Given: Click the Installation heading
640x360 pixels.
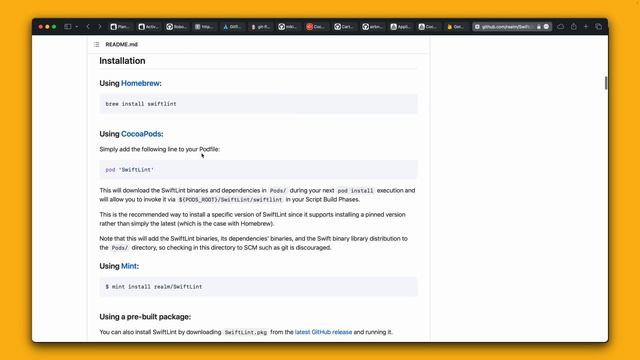Looking at the screenshot, I should click(x=122, y=61).
